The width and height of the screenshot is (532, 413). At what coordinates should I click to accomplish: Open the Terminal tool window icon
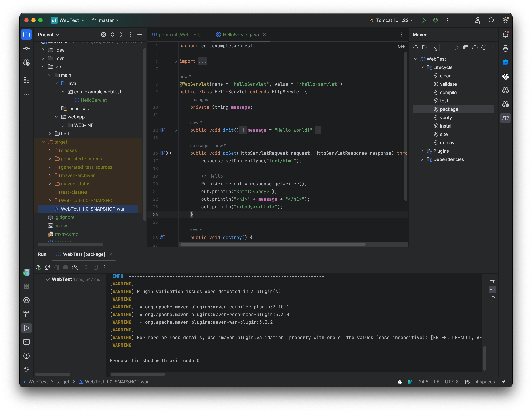tap(26, 342)
